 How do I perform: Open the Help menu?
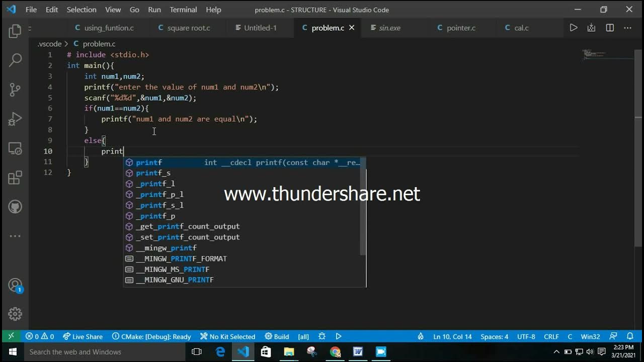tap(213, 10)
